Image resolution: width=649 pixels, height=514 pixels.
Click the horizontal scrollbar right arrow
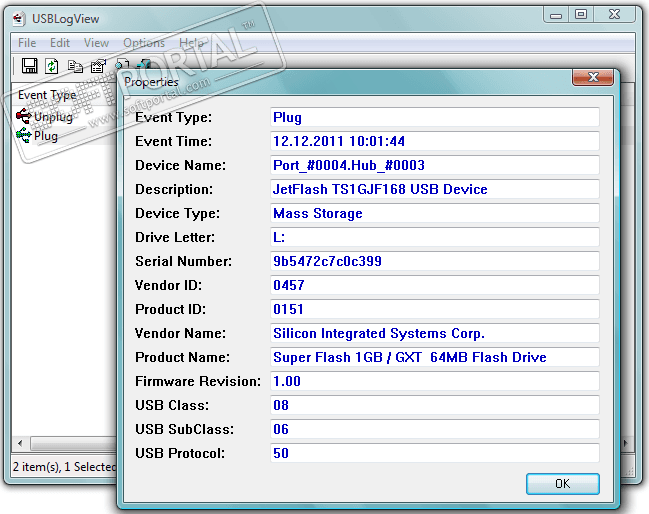[625, 443]
